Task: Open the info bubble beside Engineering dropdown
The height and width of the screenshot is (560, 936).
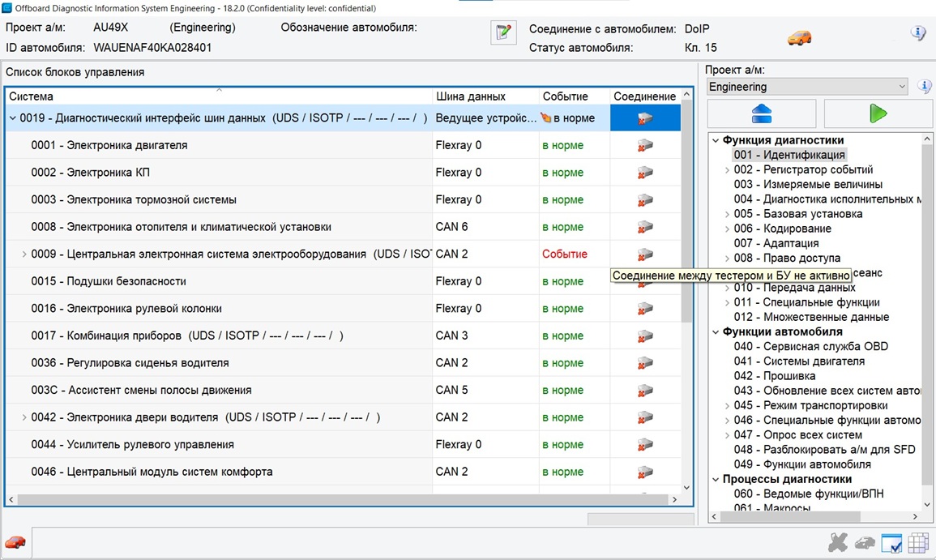Action: pyautogui.click(x=924, y=87)
